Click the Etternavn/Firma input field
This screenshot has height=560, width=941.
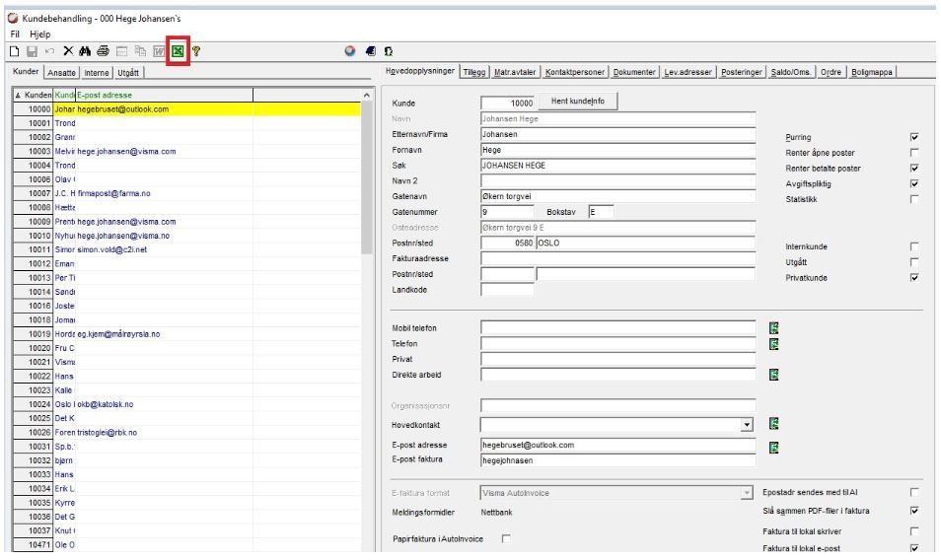[618, 134]
